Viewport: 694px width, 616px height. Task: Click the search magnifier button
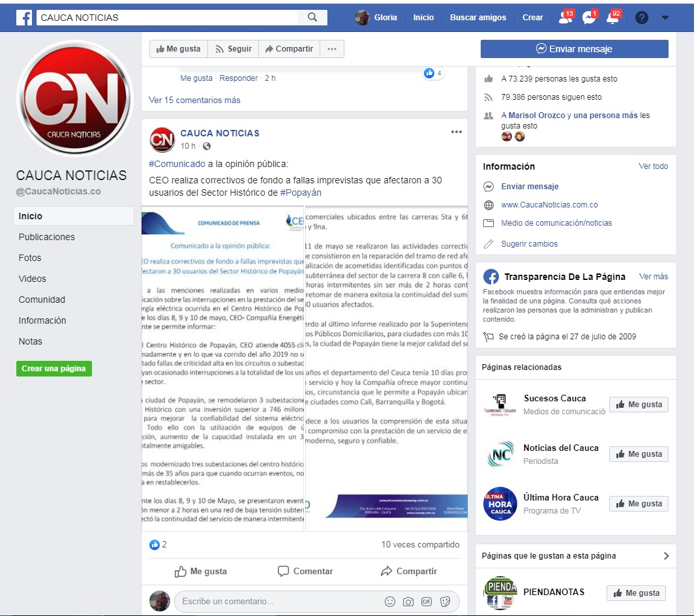coord(312,18)
